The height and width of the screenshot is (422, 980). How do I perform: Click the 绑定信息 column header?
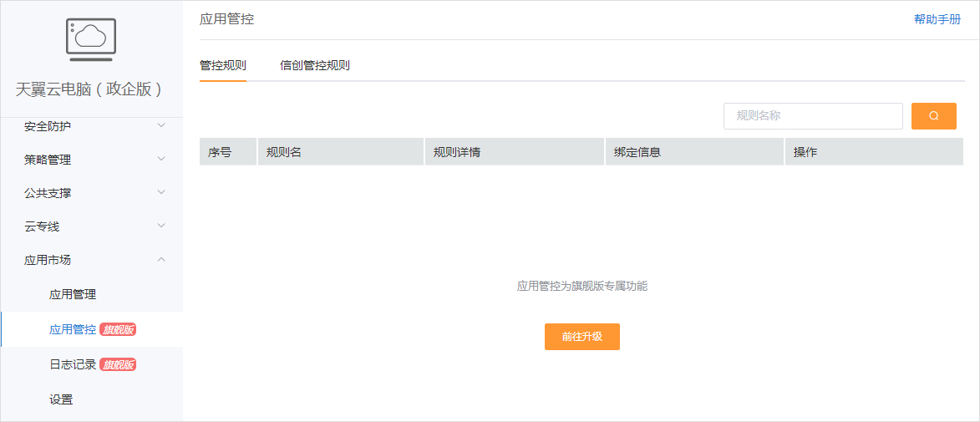(637, 152)
